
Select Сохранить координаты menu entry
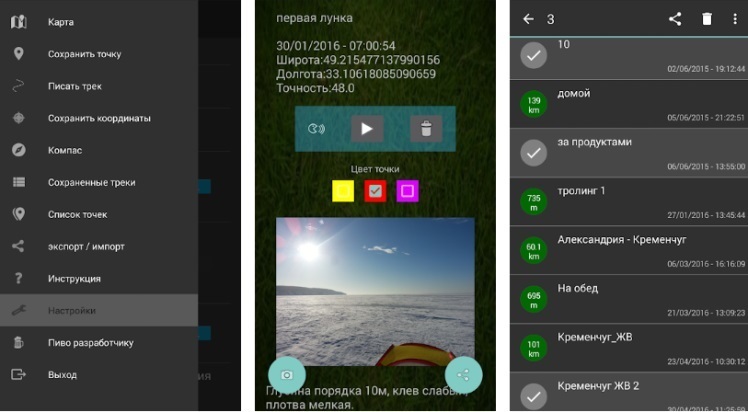(x=99, y=118)
